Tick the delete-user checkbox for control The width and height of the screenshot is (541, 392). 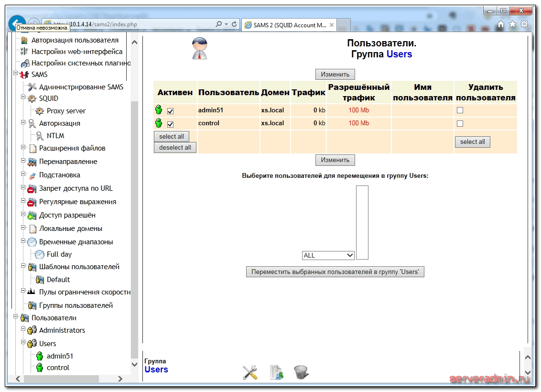[x=460, y=123]
